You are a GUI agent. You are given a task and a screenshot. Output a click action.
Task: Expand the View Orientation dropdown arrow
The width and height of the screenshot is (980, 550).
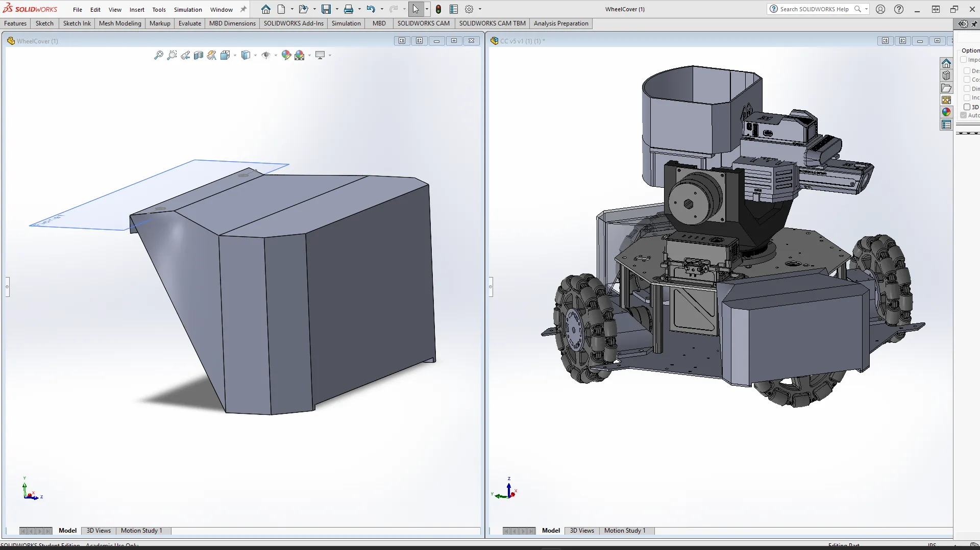[235, 55]
